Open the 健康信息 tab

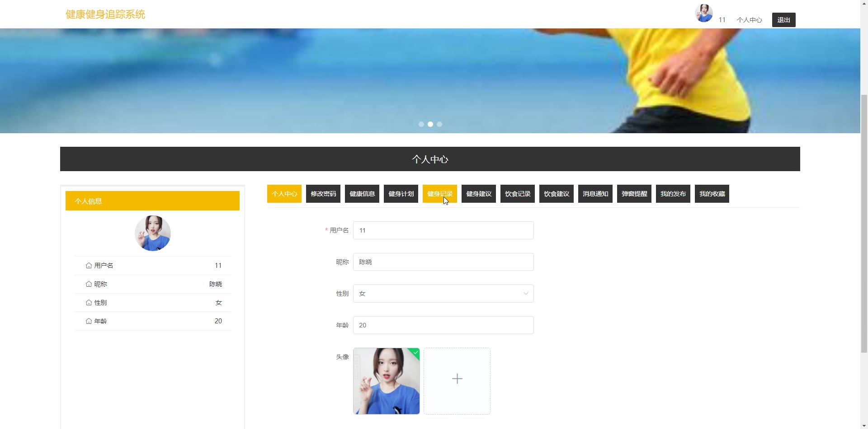tap(362, 194)
